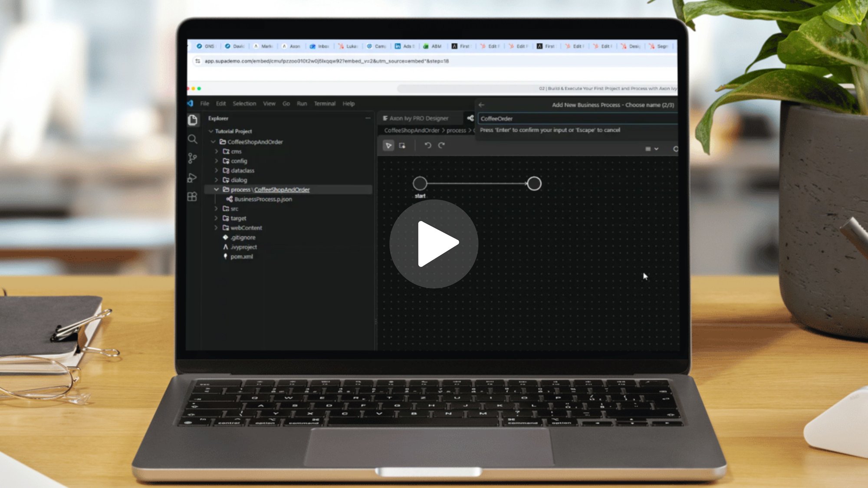Viewport: 868px width, 488px height.
Task: Play the demo video
Action: coord(434,244)
